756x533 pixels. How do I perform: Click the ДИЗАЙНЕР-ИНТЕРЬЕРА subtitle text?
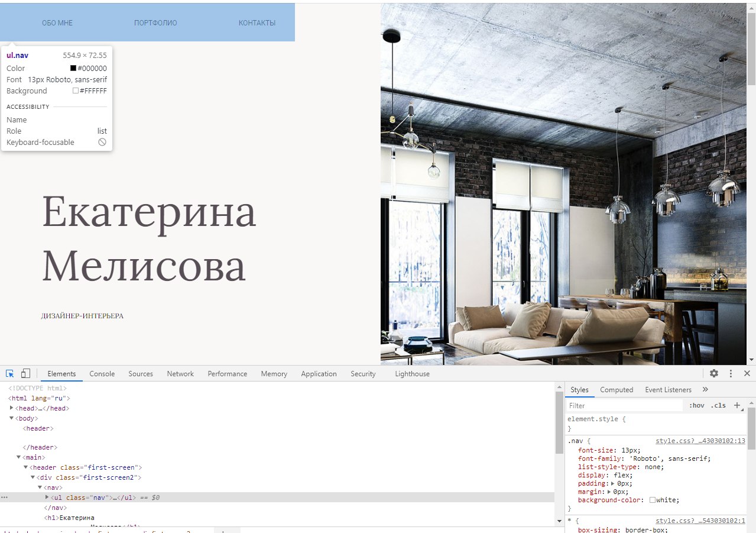[82, 316]
